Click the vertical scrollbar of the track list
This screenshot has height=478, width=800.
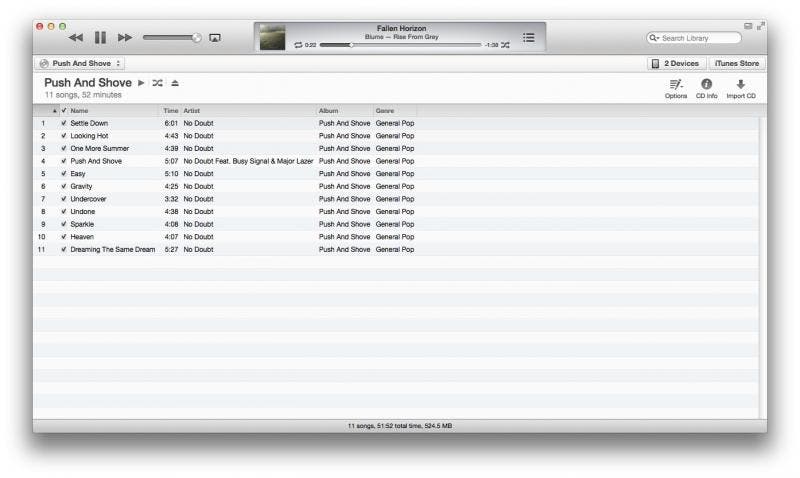click(x=762, y=268)
